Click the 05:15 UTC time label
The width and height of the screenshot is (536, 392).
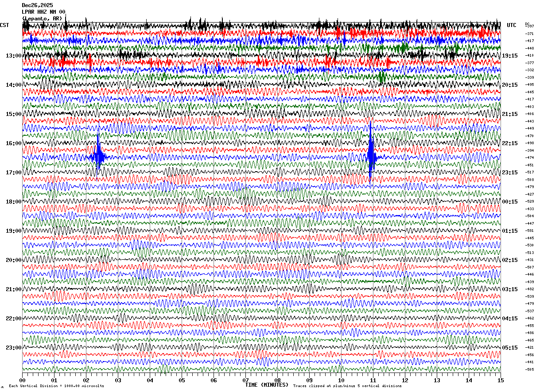pos(510,348)
